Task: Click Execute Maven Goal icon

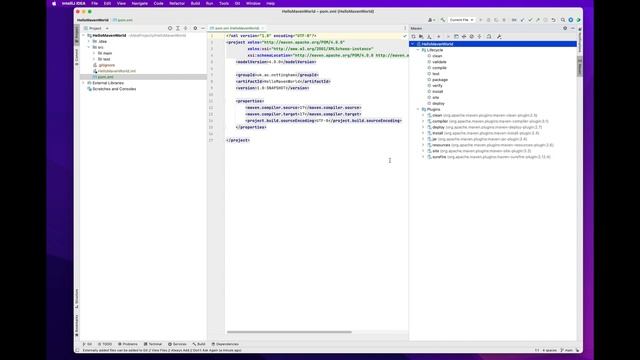Action: (456, 37)
